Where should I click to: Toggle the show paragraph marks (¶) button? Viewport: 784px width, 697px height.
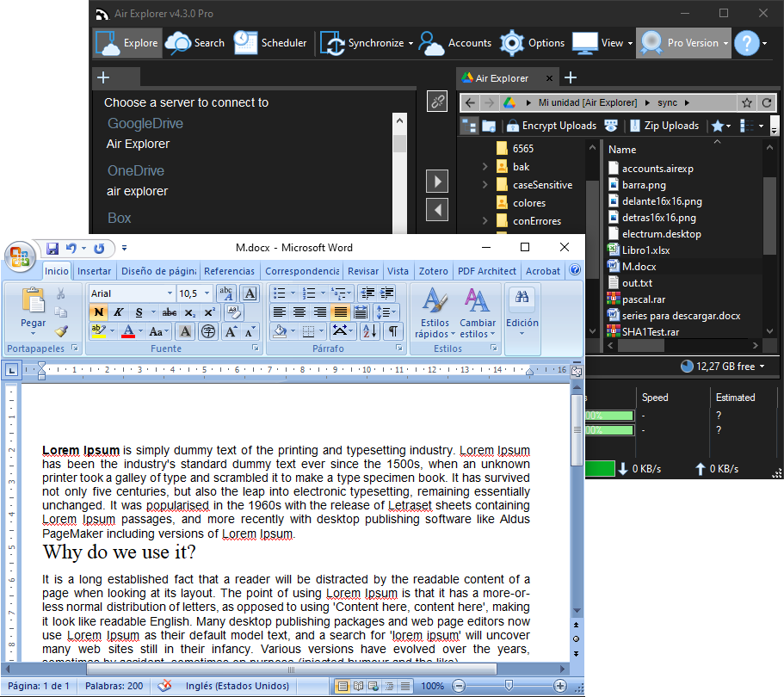tap(393, 331)
